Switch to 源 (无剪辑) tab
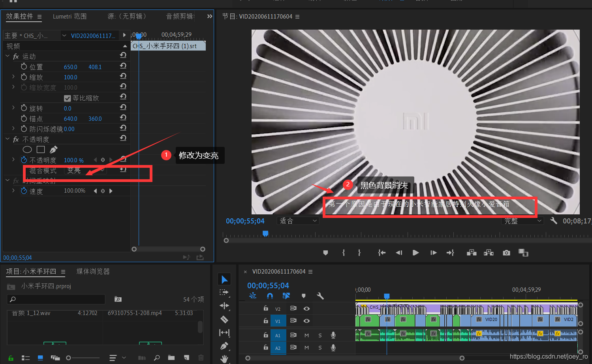The image size is (592, 364). (x=127, y=16)
